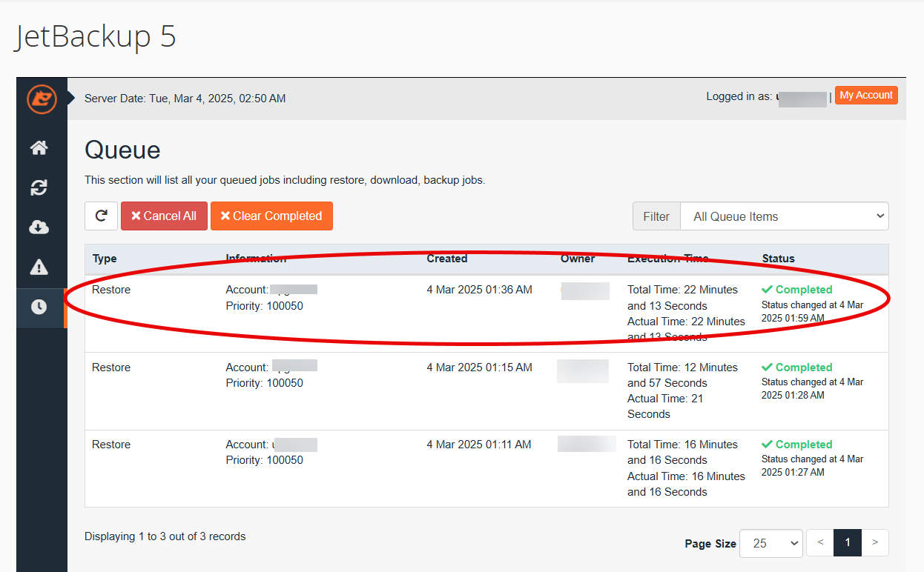The image size is (924, 572).
Task: Open the Page Size 25 dropdown
Action: 771,543
